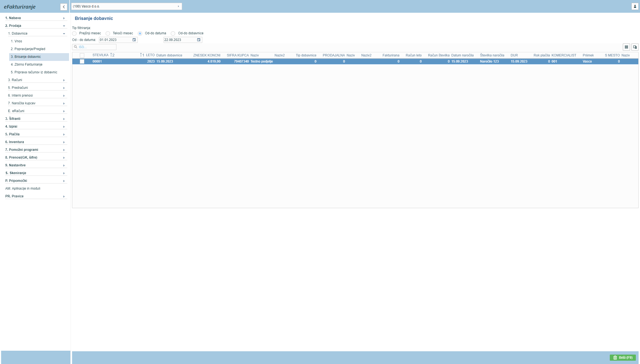This screenshot has width=640, height=364.
Task: Open 2. Popravljanje/Pregled menu item
Action: click(x=39, y=49)
